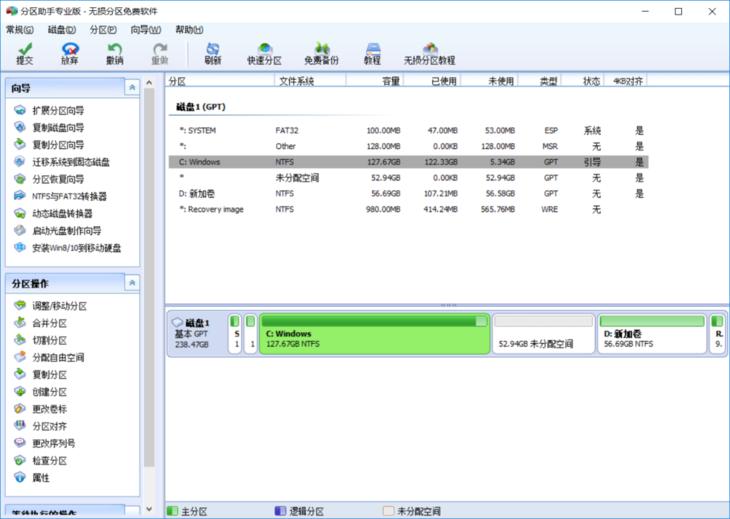The height and width of the screenshot is (519, 730).
Task: Sort by 容量 column header
Action: pos(375,81)
